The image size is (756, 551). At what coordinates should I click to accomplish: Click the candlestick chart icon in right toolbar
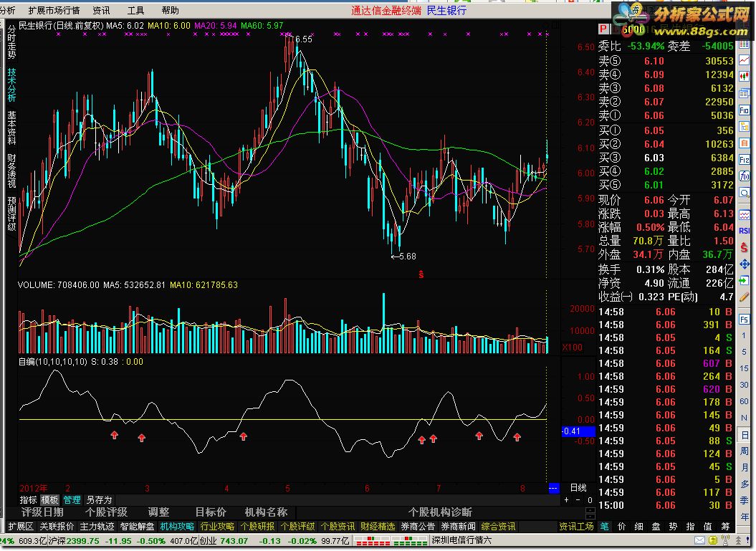pyautogui.click(x=745, y=76)
